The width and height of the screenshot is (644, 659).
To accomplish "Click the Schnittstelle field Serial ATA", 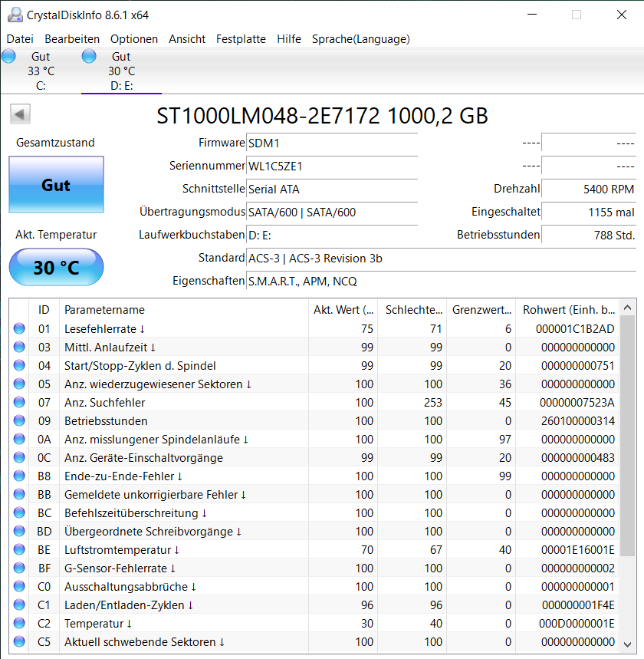I will (x=332, y=189).
